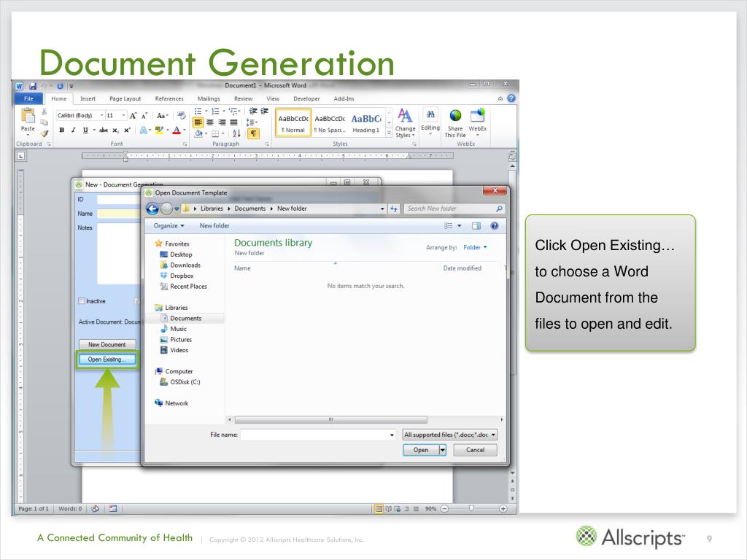The width and height of the screenshot is (747, 560).
Task: Select Recent Places in navigation pane
Action: click(x=183, y=286)
